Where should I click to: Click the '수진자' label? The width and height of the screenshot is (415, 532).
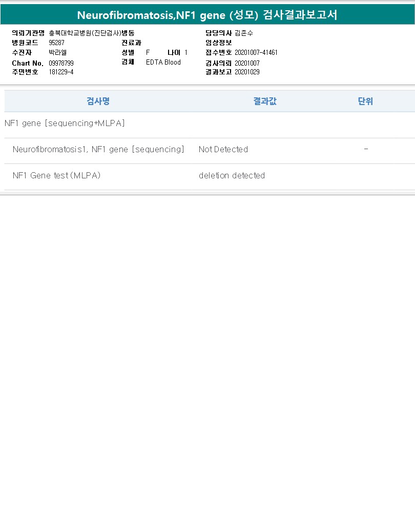pyautogui.click(x=22, y=53)
